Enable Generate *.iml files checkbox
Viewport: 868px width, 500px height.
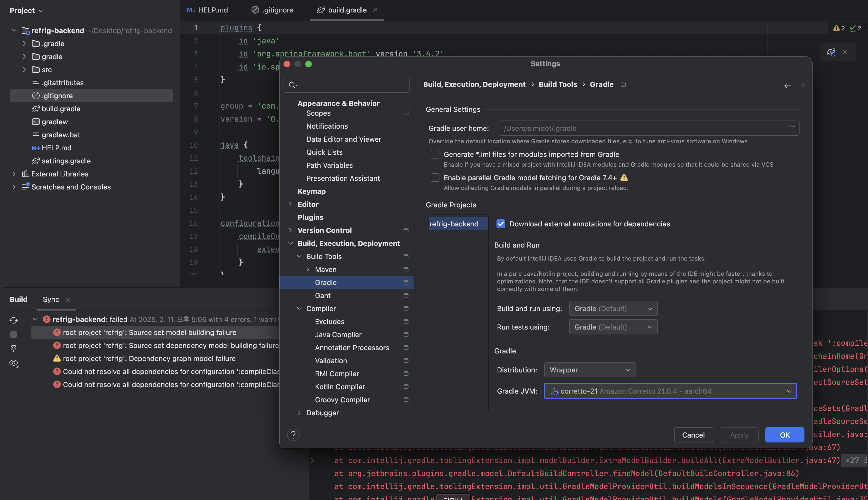click(x=435, y=154)
